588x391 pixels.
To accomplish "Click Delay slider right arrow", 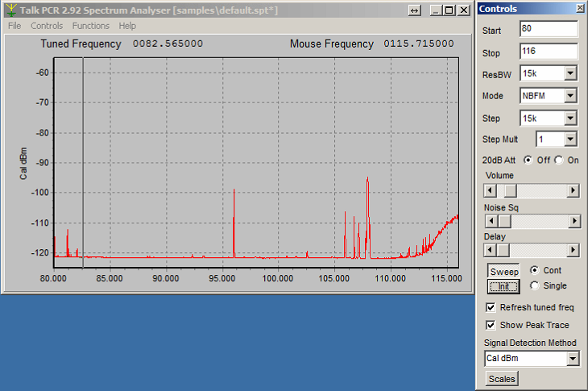I will pyautogui.click(x=573, y=250).
